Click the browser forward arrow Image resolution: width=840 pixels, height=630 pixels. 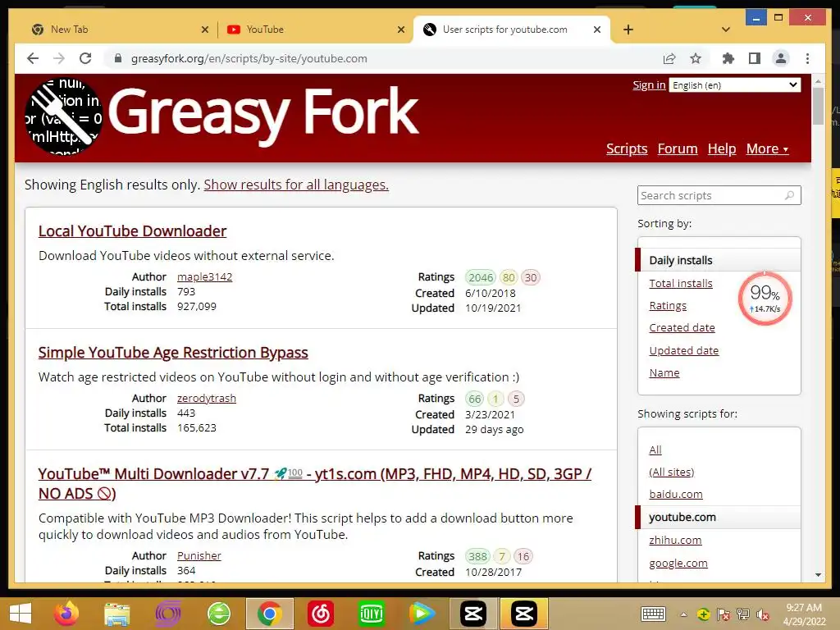pos(59,58)
